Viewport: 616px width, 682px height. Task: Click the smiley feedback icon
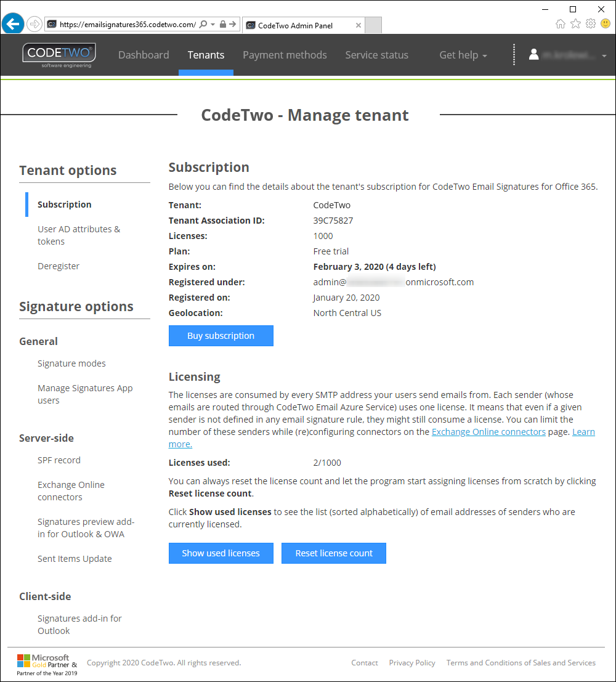click(605, 23)
